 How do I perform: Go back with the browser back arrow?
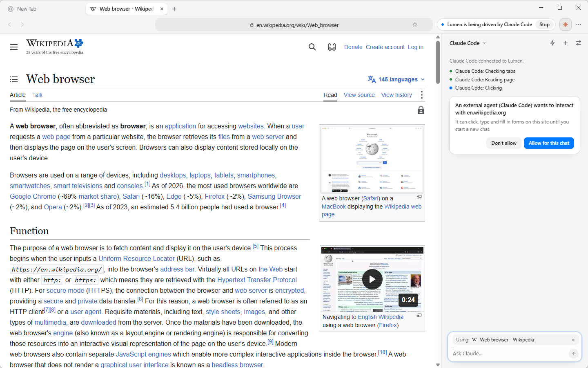(9, 25)
